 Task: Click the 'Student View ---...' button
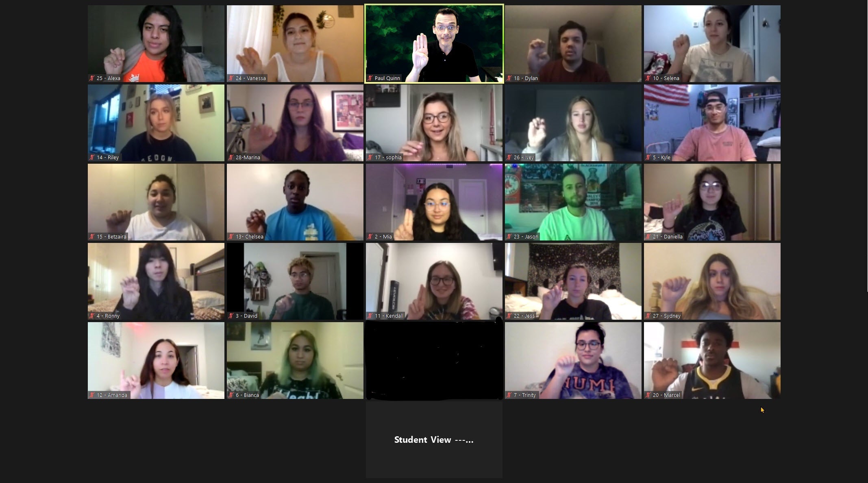click(x=433, y=439)
